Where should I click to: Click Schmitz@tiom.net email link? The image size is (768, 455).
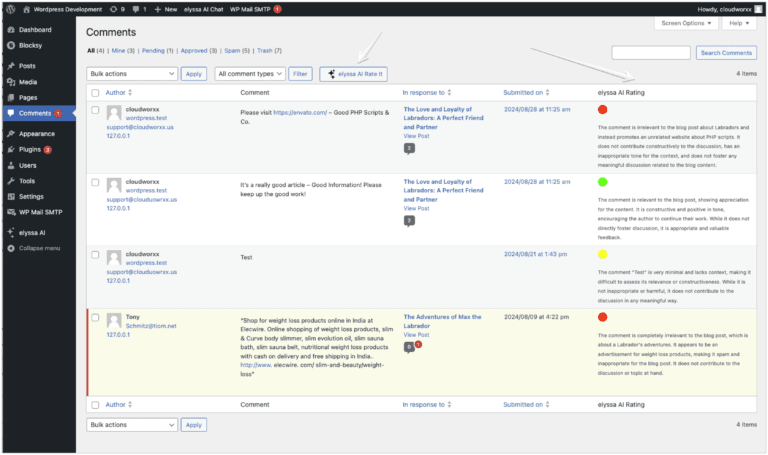[x=151, y=326]
